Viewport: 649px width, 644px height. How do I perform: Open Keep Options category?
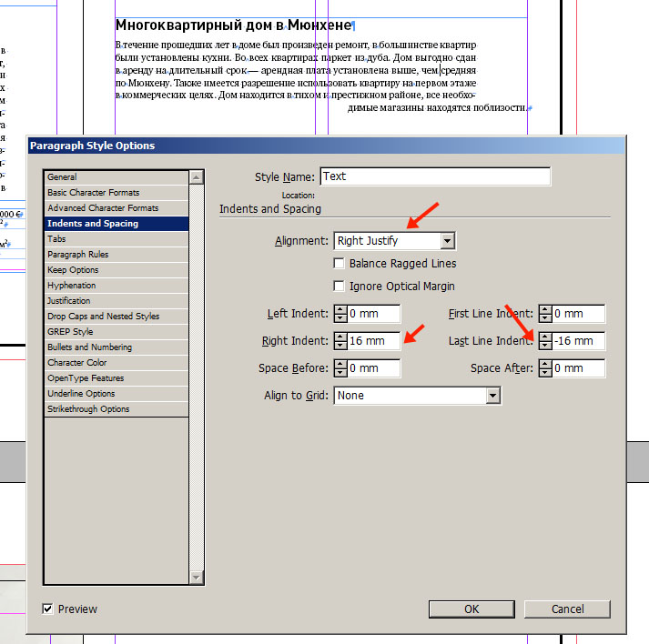point(117,270)
